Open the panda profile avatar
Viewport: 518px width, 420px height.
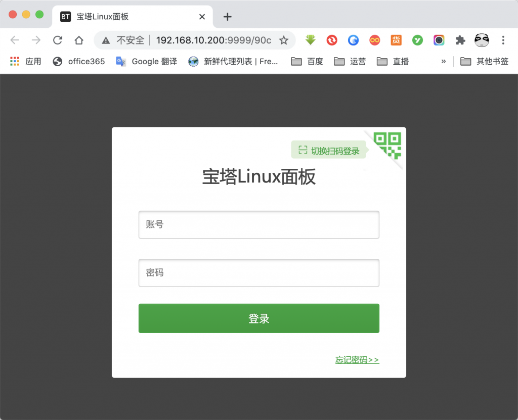tap(482, 40)
